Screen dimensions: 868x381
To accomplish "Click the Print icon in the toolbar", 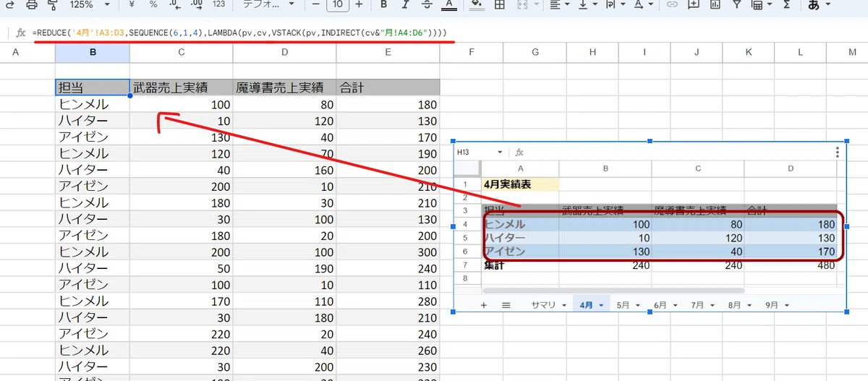I will click(32, 4).
